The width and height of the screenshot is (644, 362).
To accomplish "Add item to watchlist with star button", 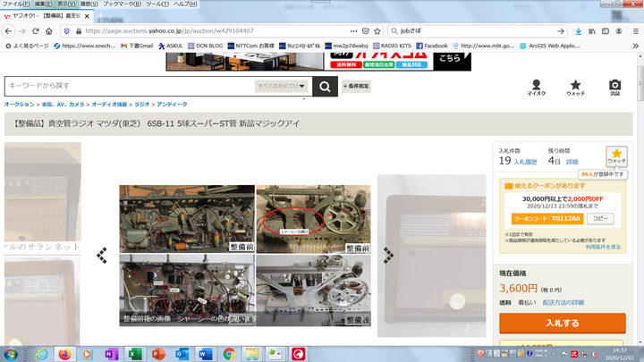I will (616, 156).
